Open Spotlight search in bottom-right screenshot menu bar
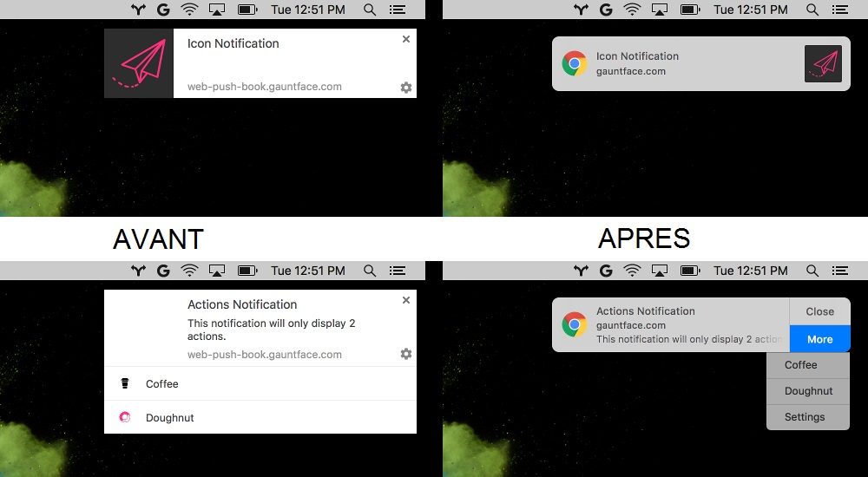Viewport: 868px width, 477px height. coord(812,271)
